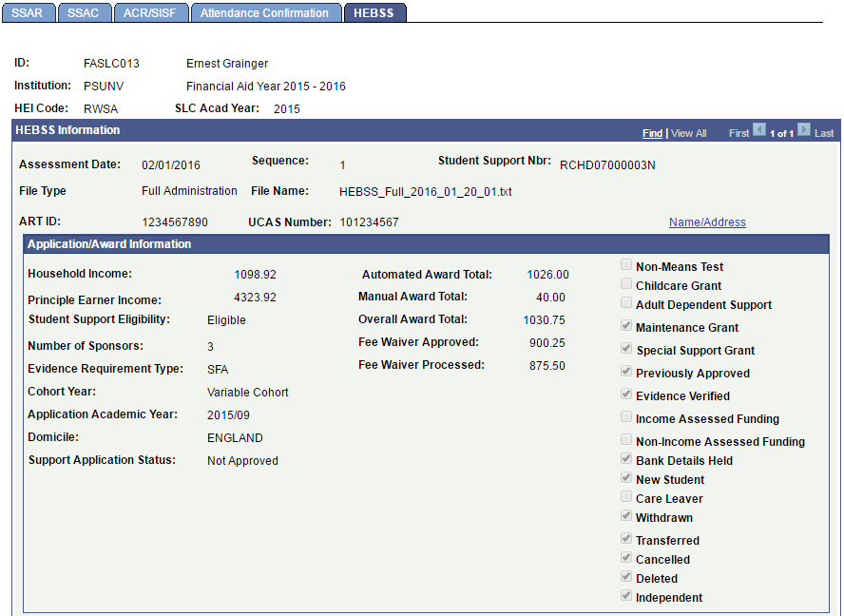This screenshot has height=616, width=844.
Task: Click Application Academic Year 2015/09
Action: [x=228, y=415]
